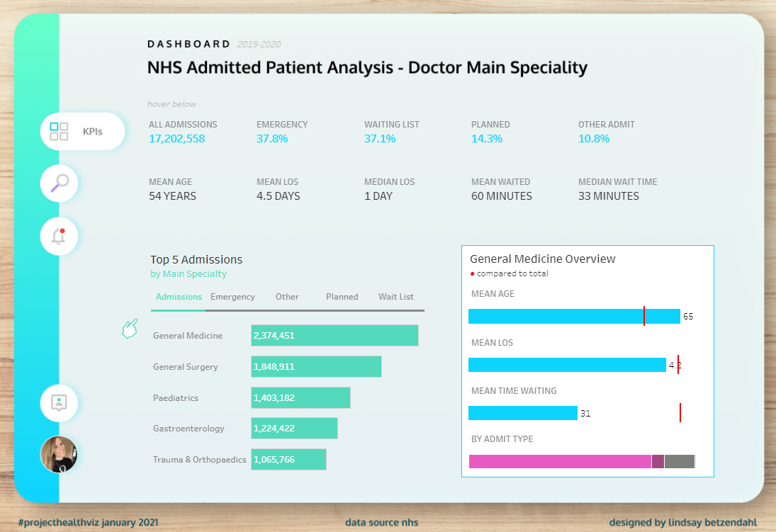This screenshot has height=532, width=776.
Task: Click the Paediatrics bar showing 1,403,182
Action: coord(300,398)
